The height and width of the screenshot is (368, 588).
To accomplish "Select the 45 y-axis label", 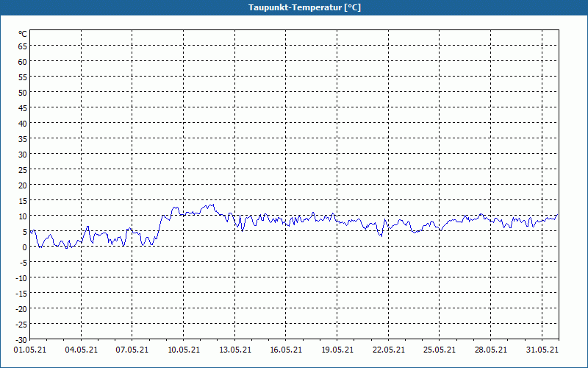I will pyautogui.click(x=23, y=107).
